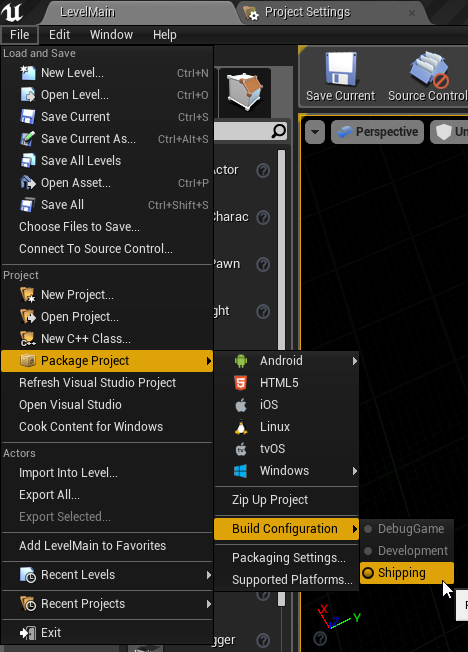Click the New Level icon in the File menu
This screenshot has height=652, width=468.
28,73
